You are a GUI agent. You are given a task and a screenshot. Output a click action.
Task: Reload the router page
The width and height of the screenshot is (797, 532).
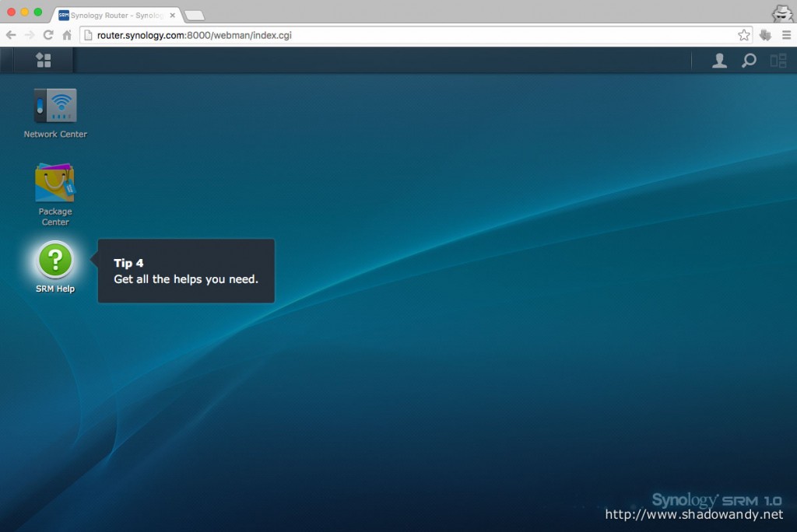click(48, 35)
